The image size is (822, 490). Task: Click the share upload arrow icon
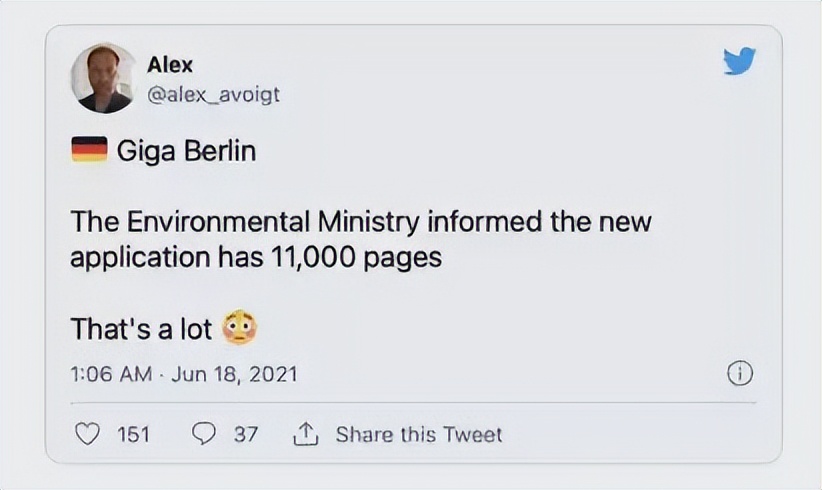[x=303, y=434]
